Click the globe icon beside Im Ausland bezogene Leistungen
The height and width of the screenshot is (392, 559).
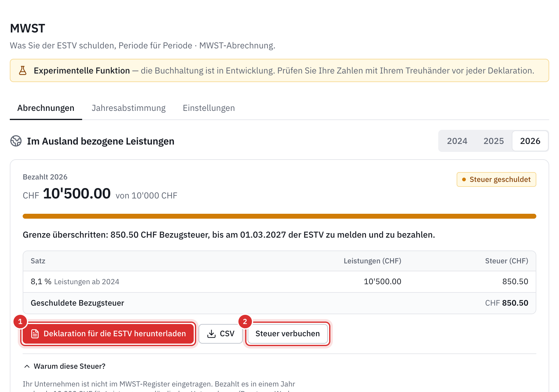(16, 141)
